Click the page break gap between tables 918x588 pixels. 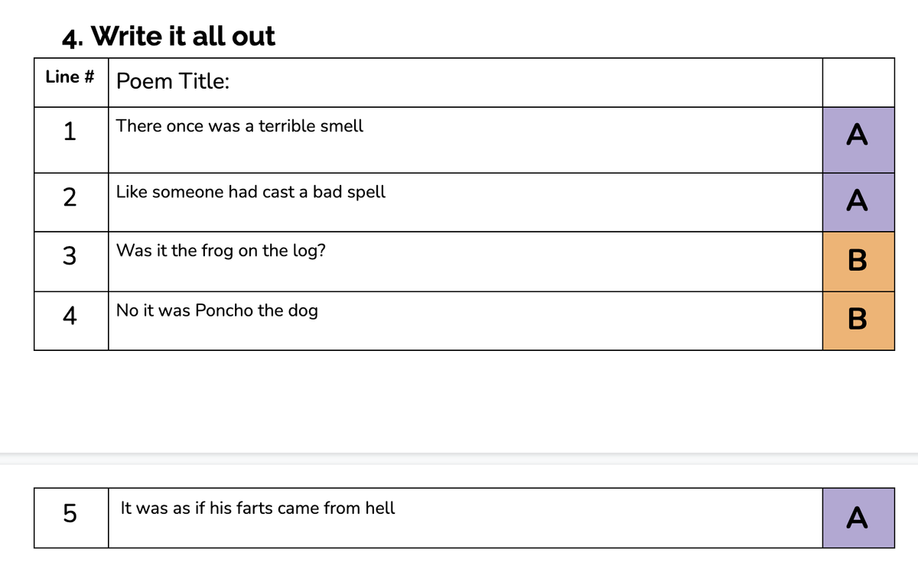459,458
